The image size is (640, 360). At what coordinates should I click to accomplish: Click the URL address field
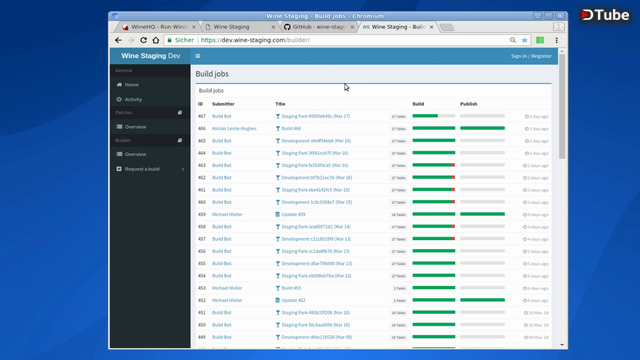click(351, 40)
